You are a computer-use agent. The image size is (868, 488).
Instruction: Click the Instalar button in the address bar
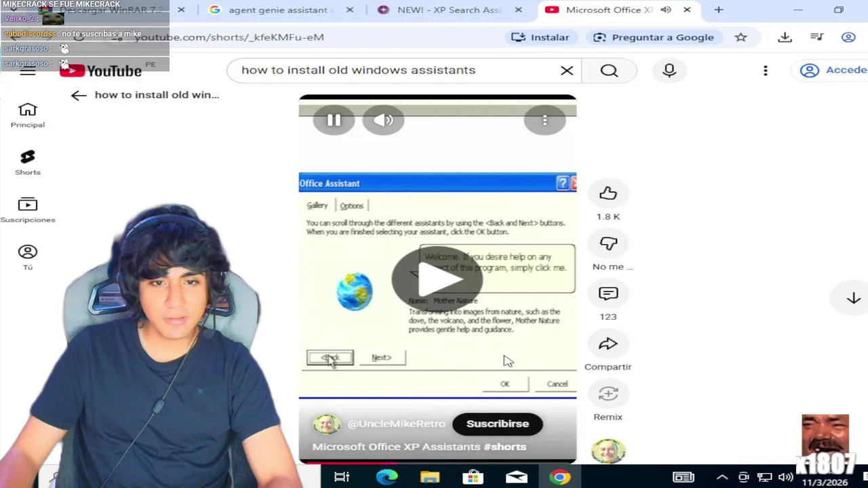(x=540, y=37)
